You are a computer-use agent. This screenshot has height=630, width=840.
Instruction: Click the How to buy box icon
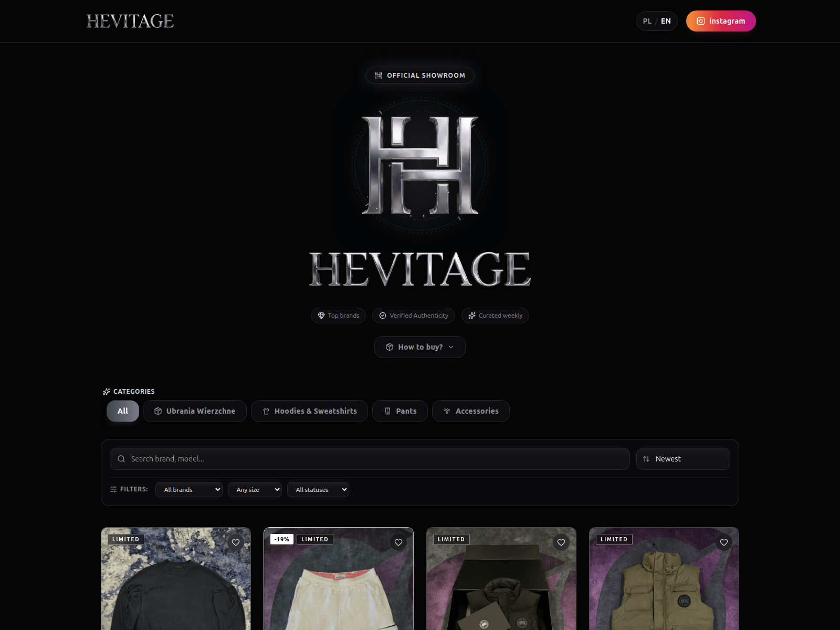tap(390, 347)
